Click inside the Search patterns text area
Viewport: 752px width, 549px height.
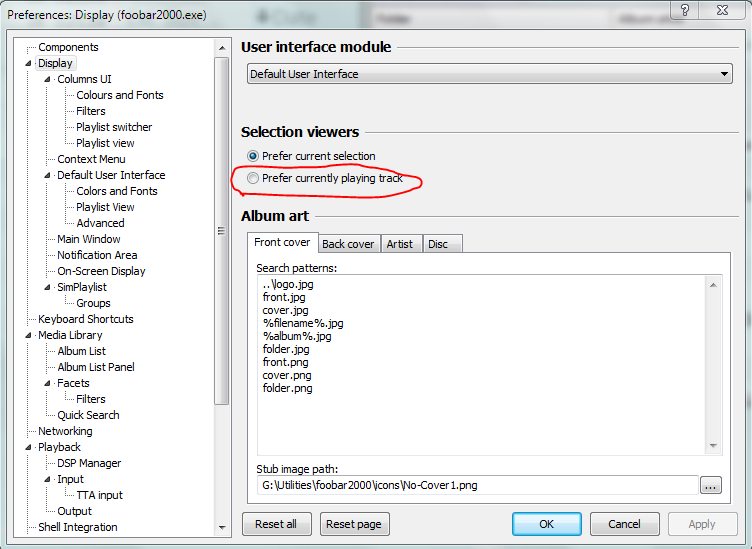tap(482, 365)
